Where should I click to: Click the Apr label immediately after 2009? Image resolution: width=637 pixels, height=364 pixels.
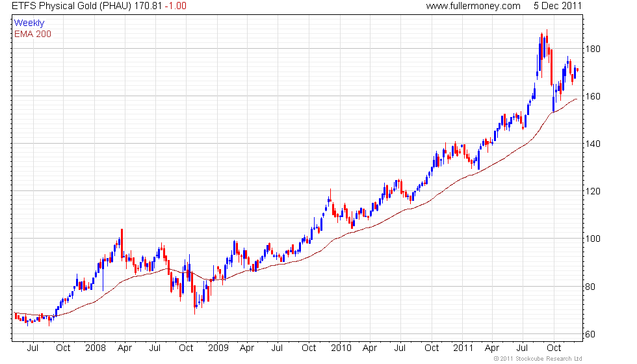[x=246, y=348]
